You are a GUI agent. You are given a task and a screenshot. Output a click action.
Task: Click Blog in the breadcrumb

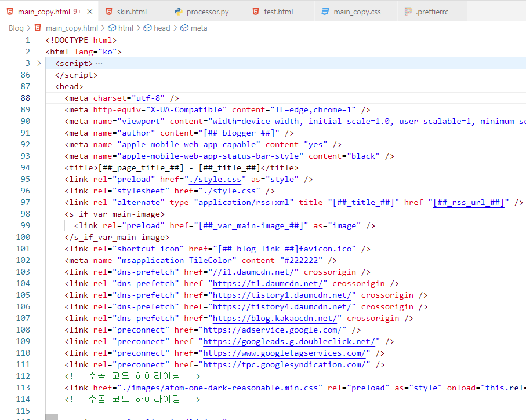[16, 28]
